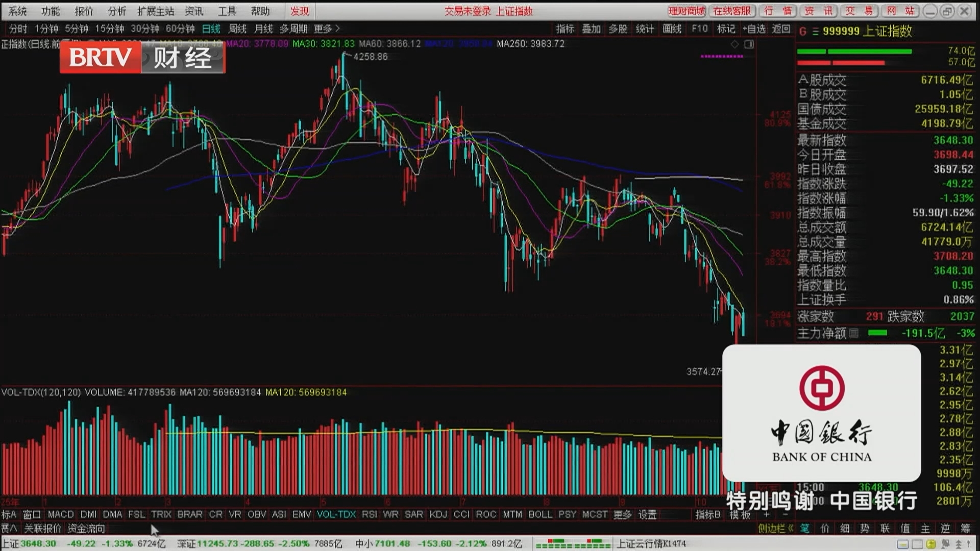The width and height of the screenshot is (980, 551).
Task: Click the diamond icon above the chart
Action: click(734, 44)
